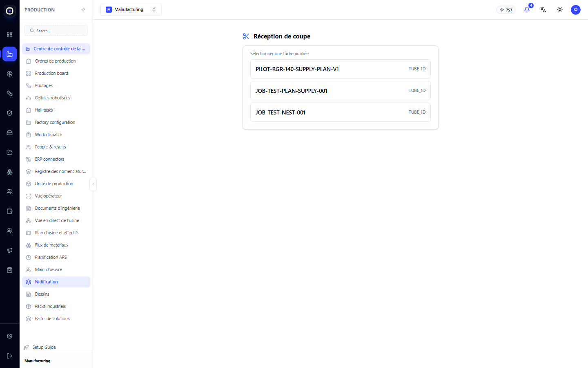Select the JOB-TEST-PLAN-SUPPLY-001 task
The height and width of the screenshot is (368, 588).
click(341, 90)
